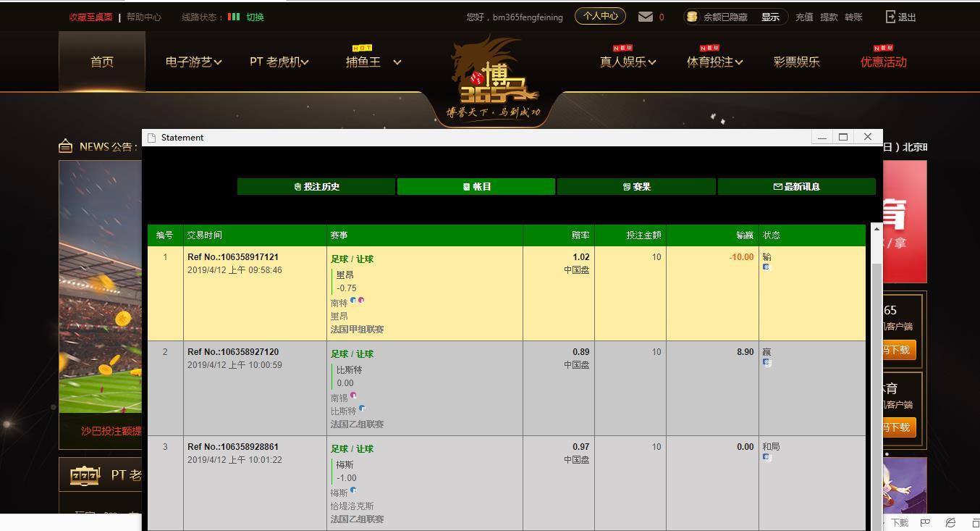Click the NEWS announcement speaker icon
The image size is (980, 531).
(65, 146)
